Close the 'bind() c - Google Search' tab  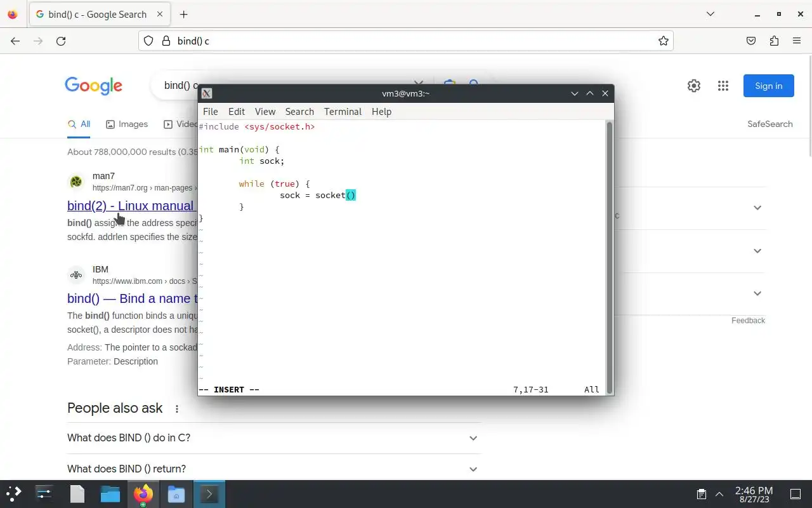(x=159, y=14)
